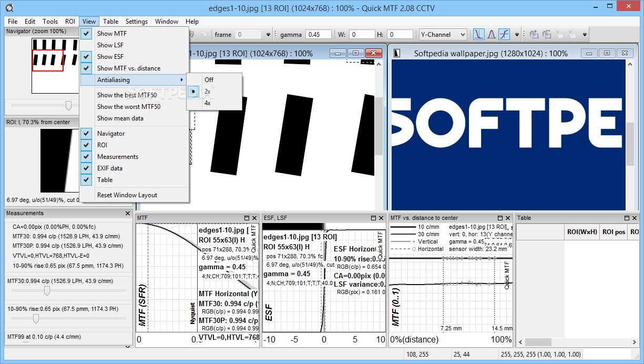This screenshot has width=644, height=364.
Task: Close the MTF vs. distance panel
Action: [508, 218]
